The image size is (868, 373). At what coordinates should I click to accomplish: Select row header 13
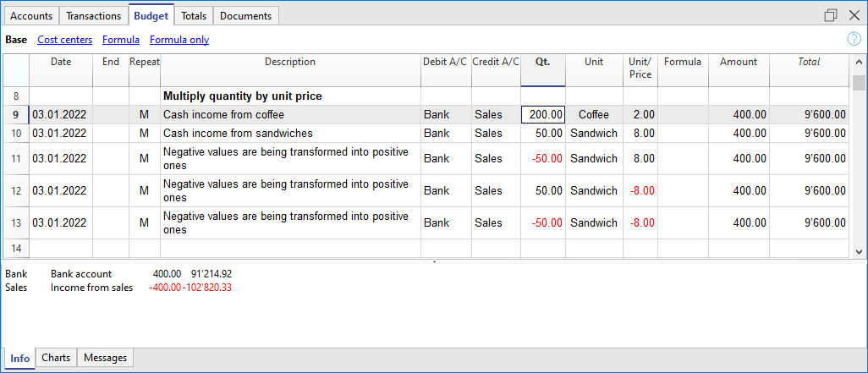[16, 223]
